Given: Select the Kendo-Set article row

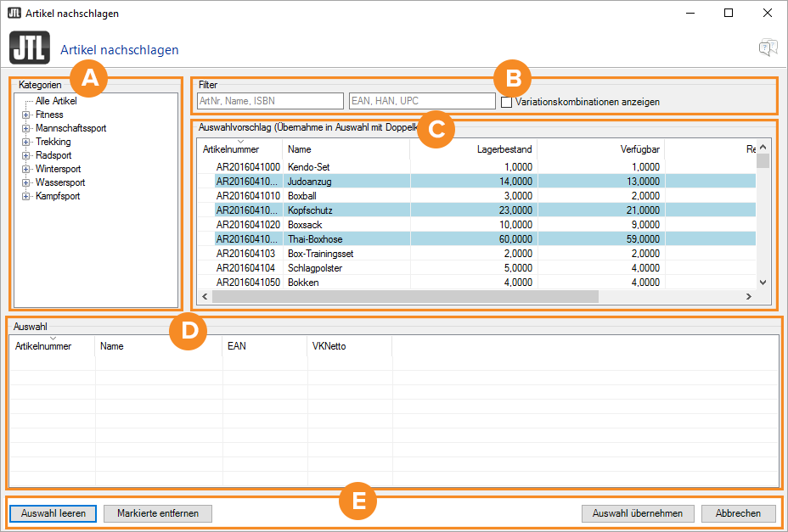Looking at the screenshot, I should [x=308, y=167].
